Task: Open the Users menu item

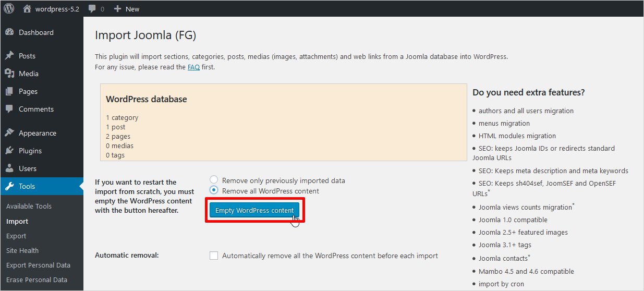Action: pos(28,168)
